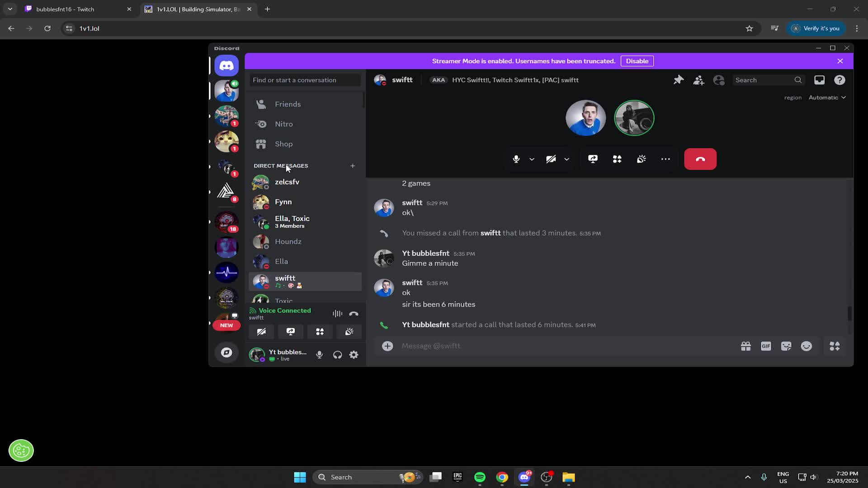868x488 pixels.
Task: Share screen from voice panel
Action: pyautogui.click(x=291, y=332)
